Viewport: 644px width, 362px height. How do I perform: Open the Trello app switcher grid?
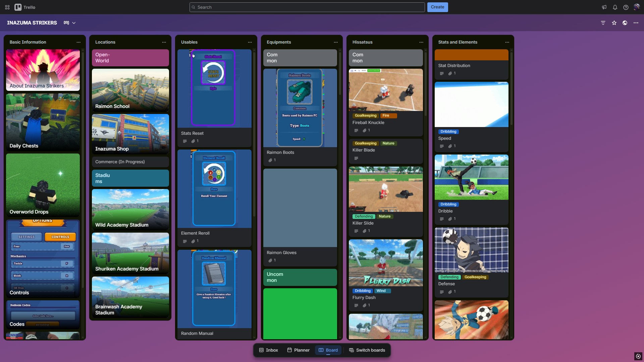coord(7,7)
